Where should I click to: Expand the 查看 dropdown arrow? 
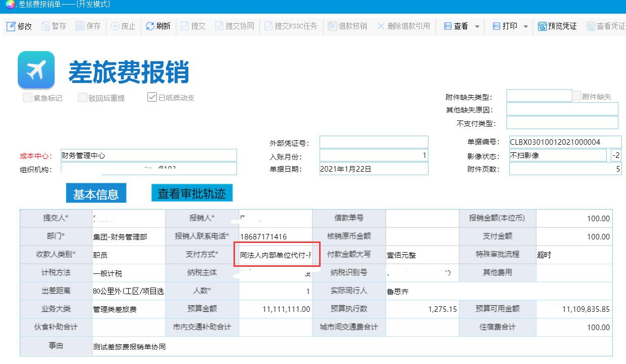477,26
